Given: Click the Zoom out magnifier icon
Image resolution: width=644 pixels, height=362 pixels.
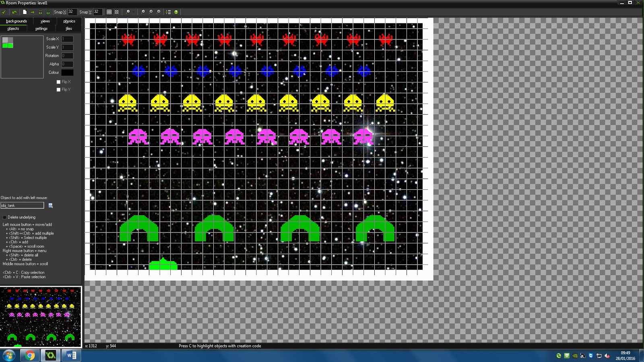Looking at the screenshot, I should coord(151,12).
